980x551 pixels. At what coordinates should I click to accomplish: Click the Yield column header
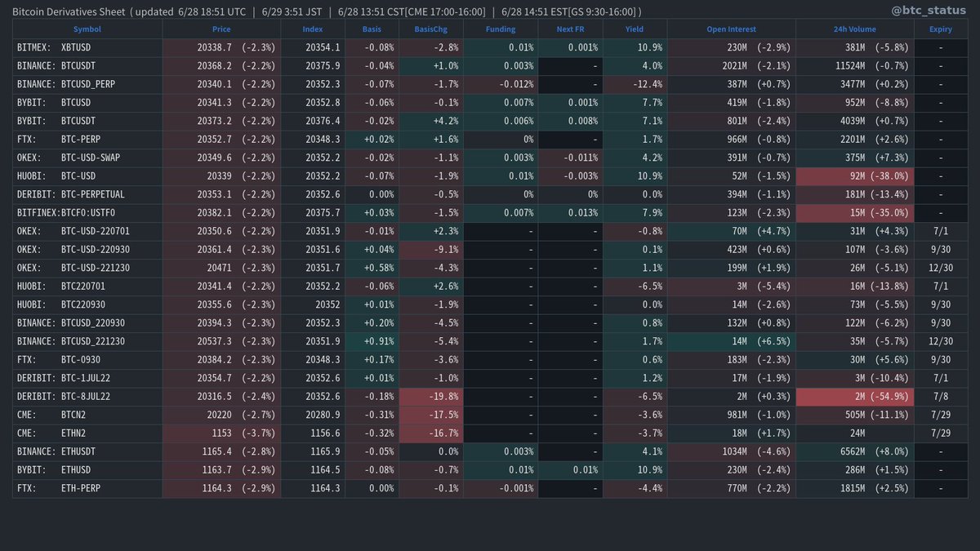[x=635, y=29]
